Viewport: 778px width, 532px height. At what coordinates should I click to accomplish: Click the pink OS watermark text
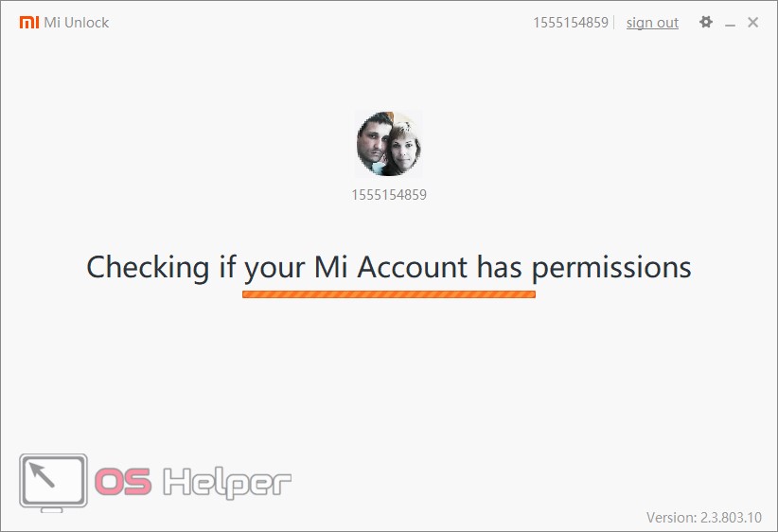point(123,481)
